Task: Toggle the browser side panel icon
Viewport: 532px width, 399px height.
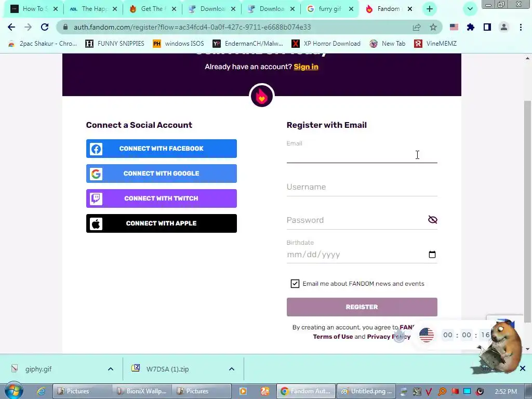Action: tap(487, 27)
